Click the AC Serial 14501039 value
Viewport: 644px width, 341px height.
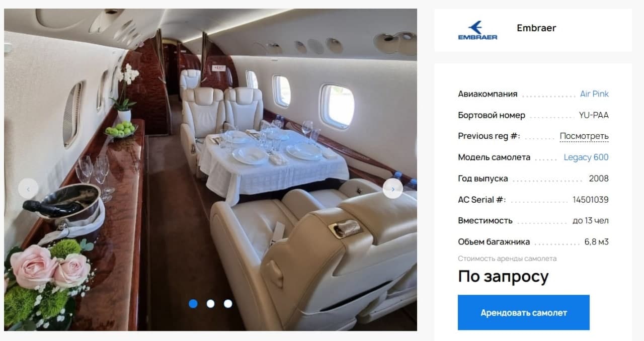[591, 199]
